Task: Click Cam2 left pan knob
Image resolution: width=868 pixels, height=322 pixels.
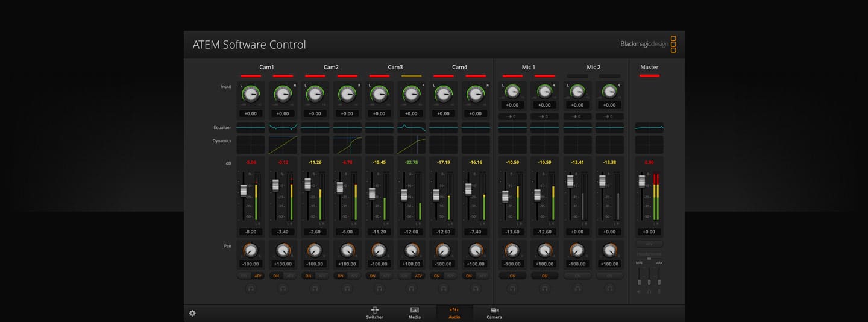Action: [315, 250]
